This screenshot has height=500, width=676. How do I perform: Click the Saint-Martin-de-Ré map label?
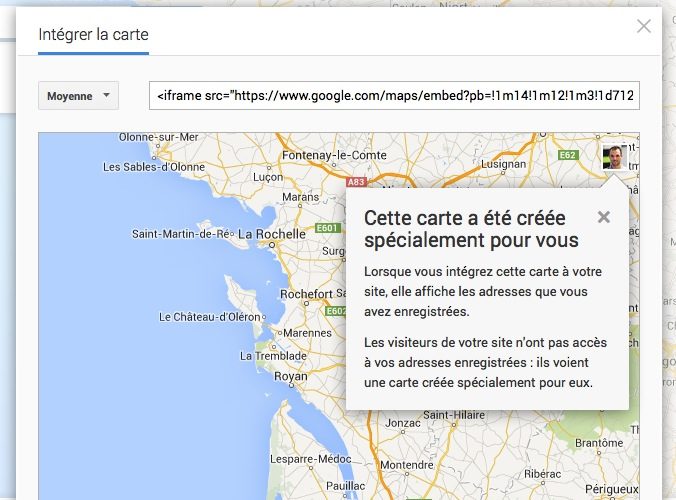[x=181, y=234]
